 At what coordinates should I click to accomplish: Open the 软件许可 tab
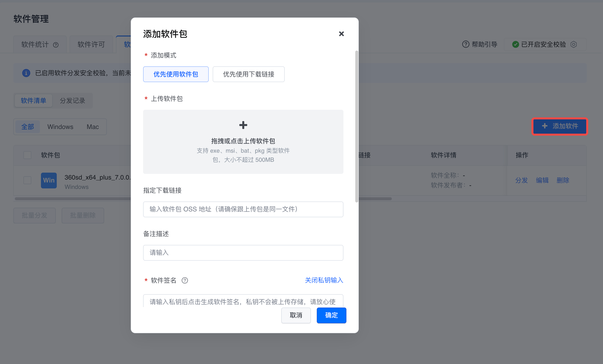(91, 45)
